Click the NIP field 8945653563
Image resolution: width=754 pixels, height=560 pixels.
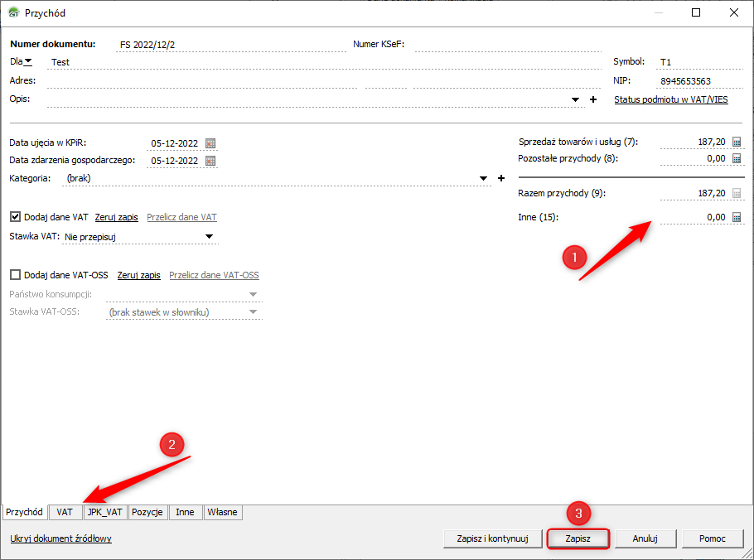point(699,81)
